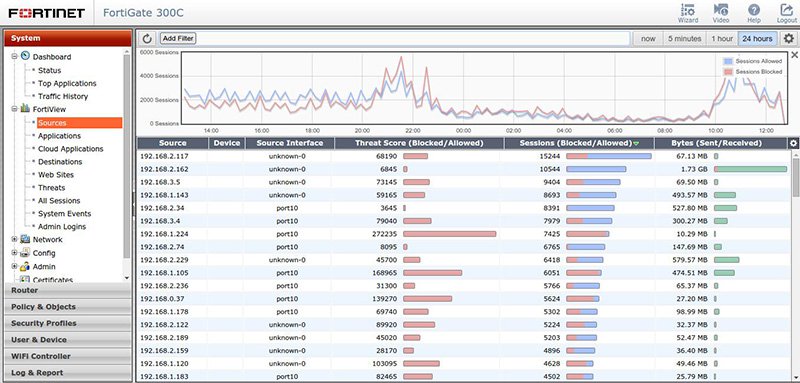The height and width of the screenshot is (383, 800).
Task: Open the Log & Report section
Action: [68, 372]
